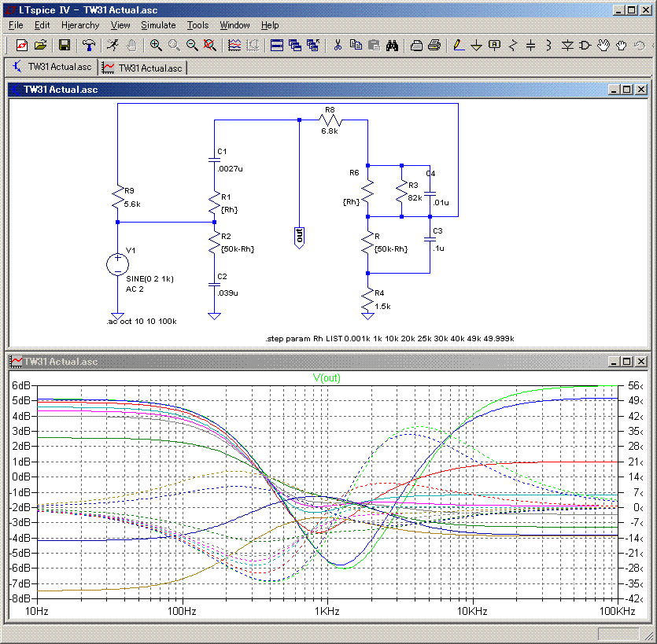Click the .039u value of C2
The image size is (657, 644).
pyautogui.click(x=227, y=293)
